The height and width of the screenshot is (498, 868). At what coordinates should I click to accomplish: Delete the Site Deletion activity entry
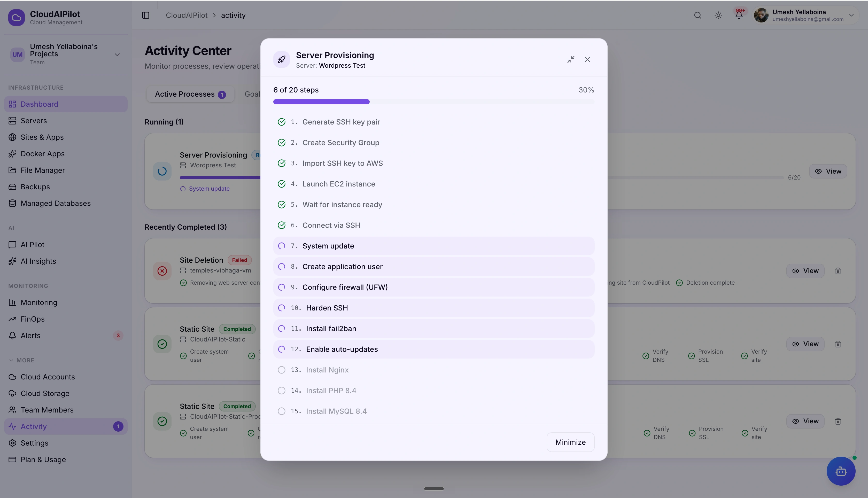(838, 271)
